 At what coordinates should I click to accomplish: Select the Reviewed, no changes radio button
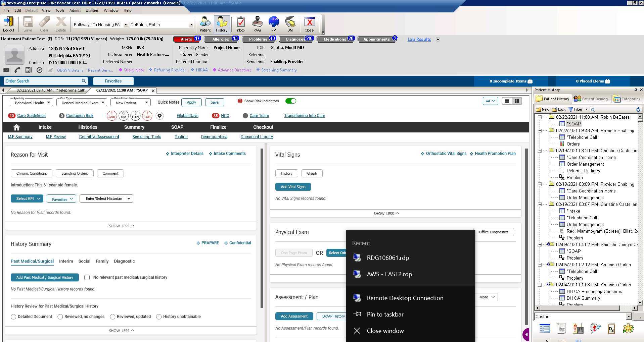60,317
